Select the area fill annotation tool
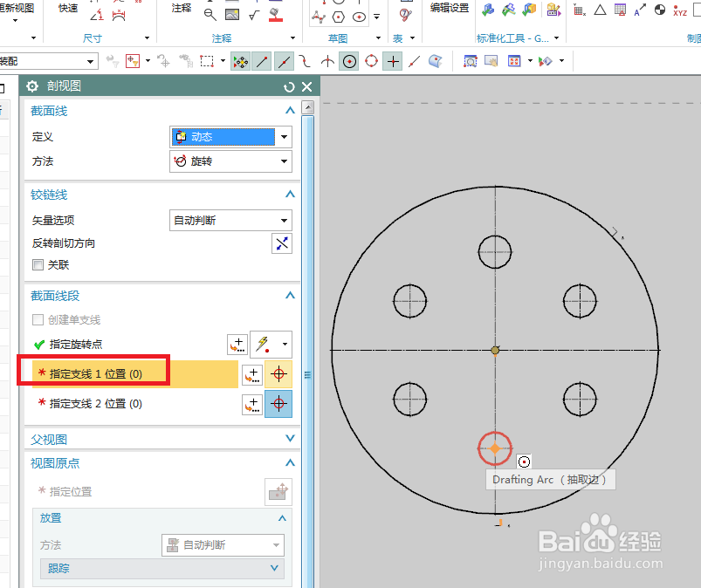The image size is (701, 588). pos(276,15)
